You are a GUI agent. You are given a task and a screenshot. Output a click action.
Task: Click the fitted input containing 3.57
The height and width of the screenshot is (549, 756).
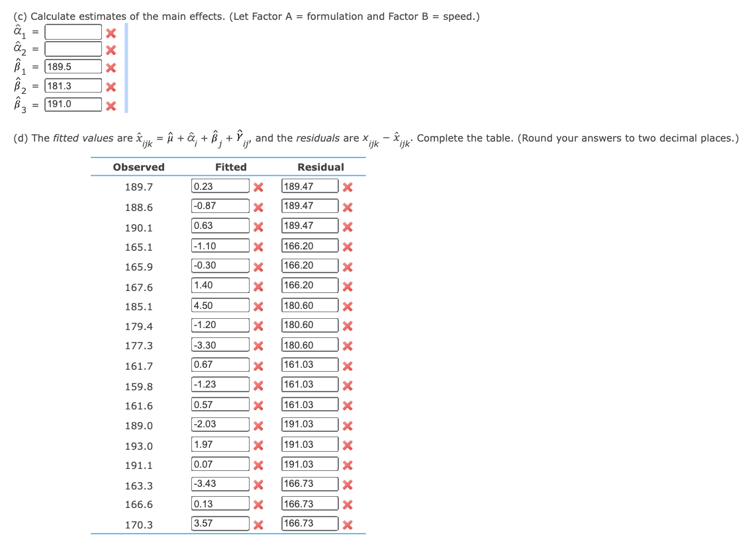(x=220, y=523)
